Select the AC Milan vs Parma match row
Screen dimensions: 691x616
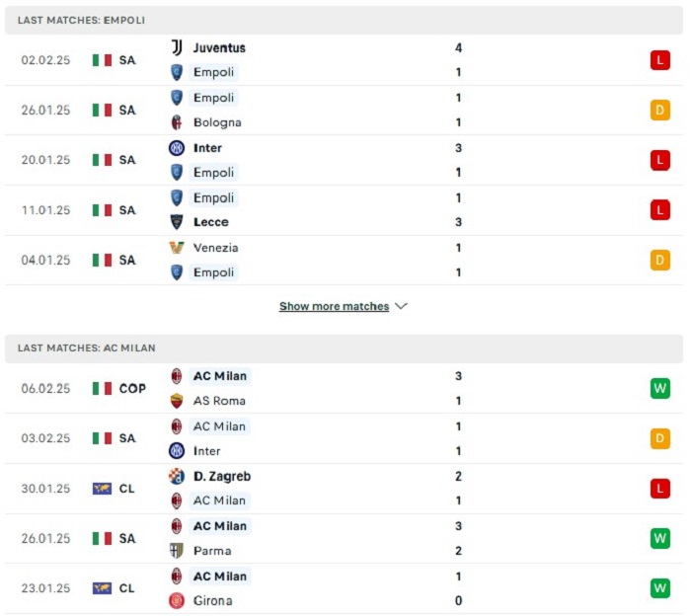tap(344, 538)
